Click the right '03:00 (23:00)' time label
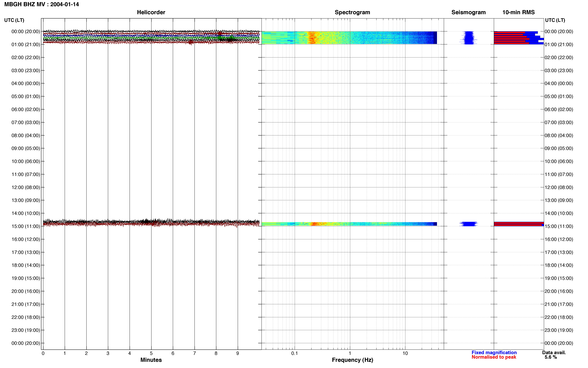588x368 pixels. coord(559,71)
